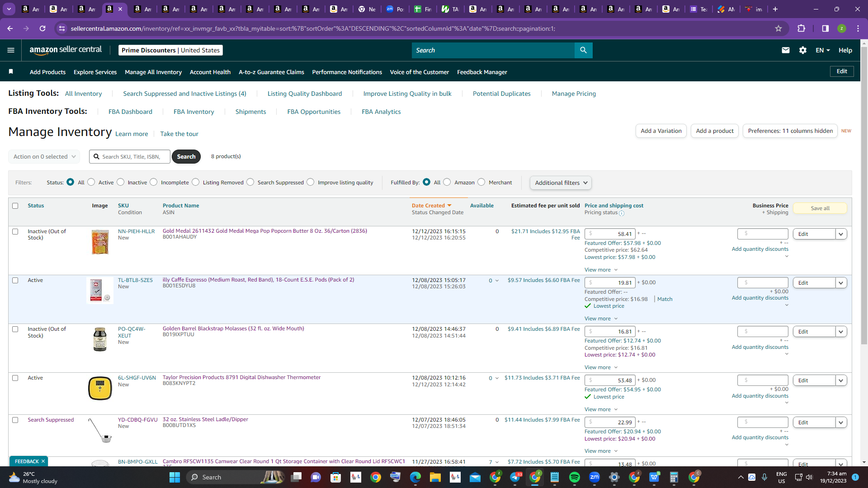Screen dimensions: 868x488
Task: Match the competitive price for illy Caffe
Action: click(665, 299)
